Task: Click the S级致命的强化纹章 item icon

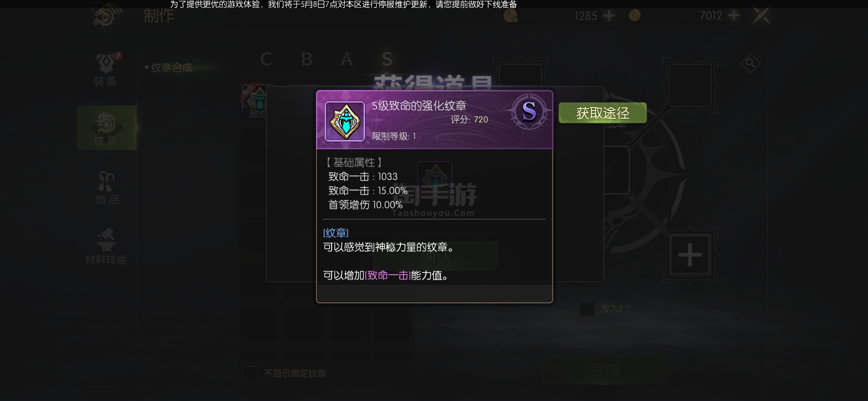Action: pyautogui.click(x=345, y=121)
